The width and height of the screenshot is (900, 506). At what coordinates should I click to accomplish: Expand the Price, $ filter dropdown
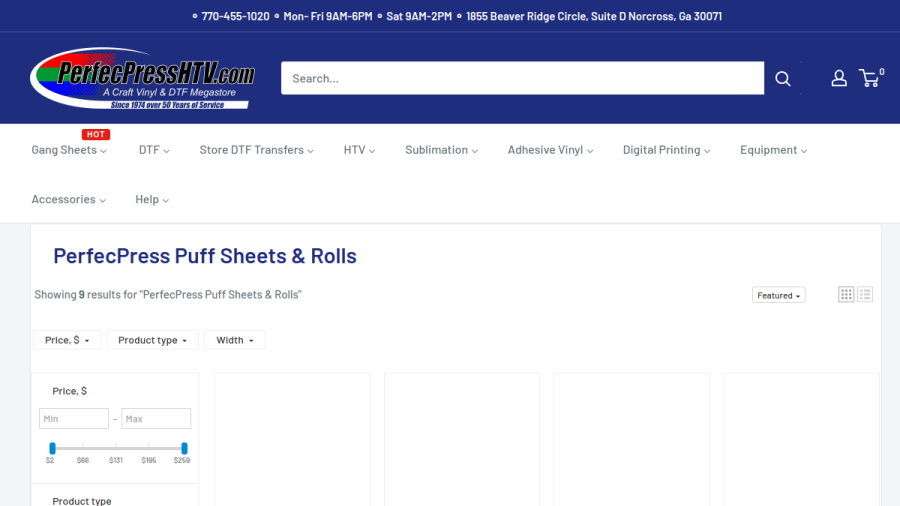click(x=67, y=340)
